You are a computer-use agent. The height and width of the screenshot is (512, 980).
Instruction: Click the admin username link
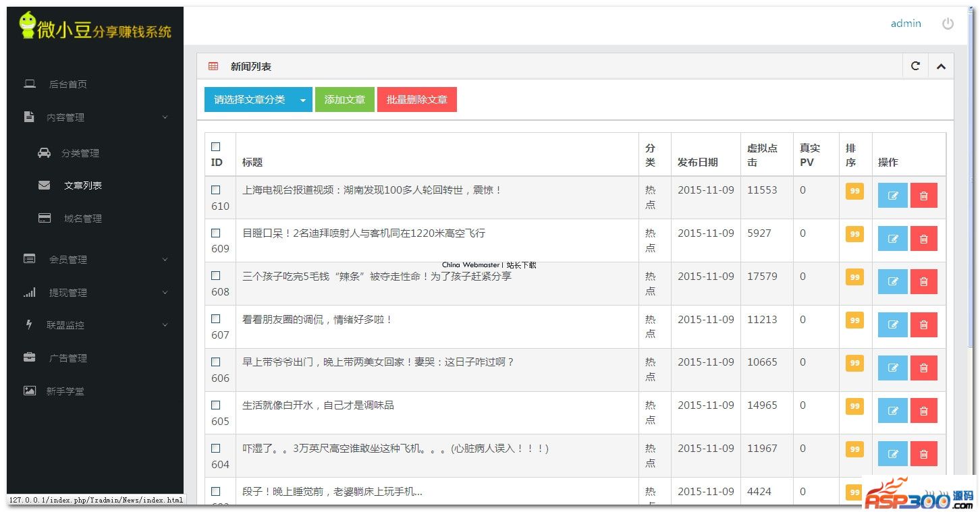pos(905,24)
